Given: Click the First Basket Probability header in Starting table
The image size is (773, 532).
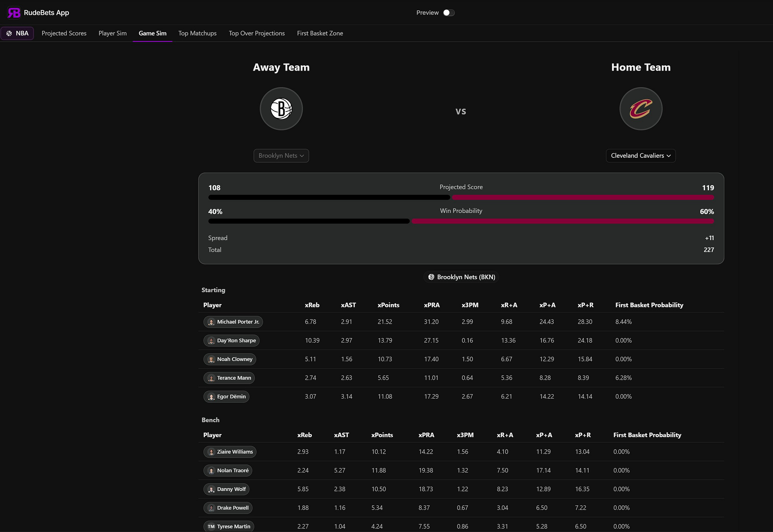Looking at the screenshot, I should point(649,305).
